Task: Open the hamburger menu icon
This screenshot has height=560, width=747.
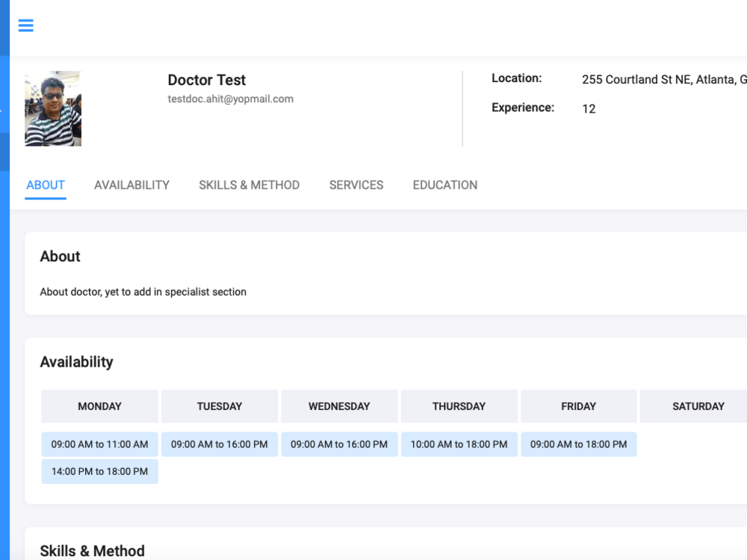Action: pyautogui.click(x=25, y=25)
